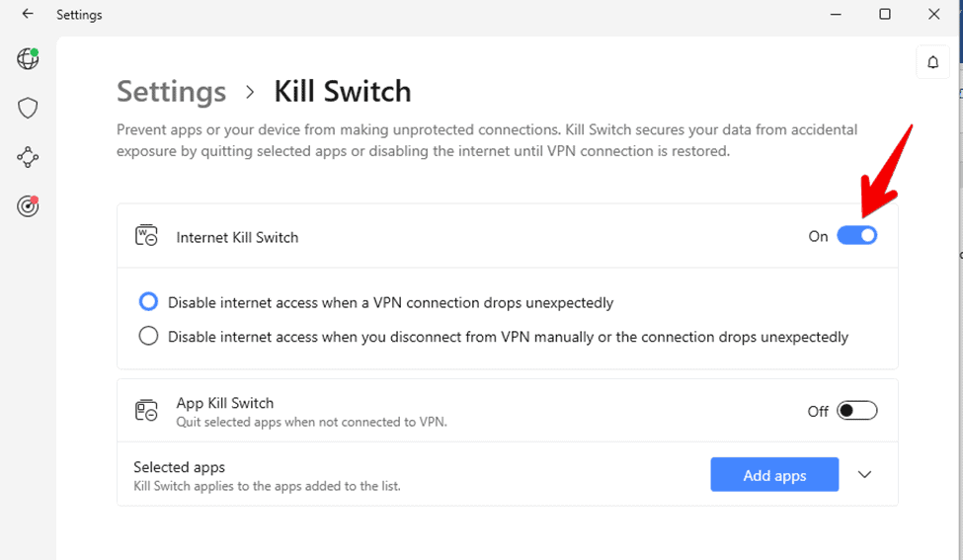The width and height of the screenshot is (963, 560).
Task: Click the target radar sidebar icon
Action: (28, 205)
